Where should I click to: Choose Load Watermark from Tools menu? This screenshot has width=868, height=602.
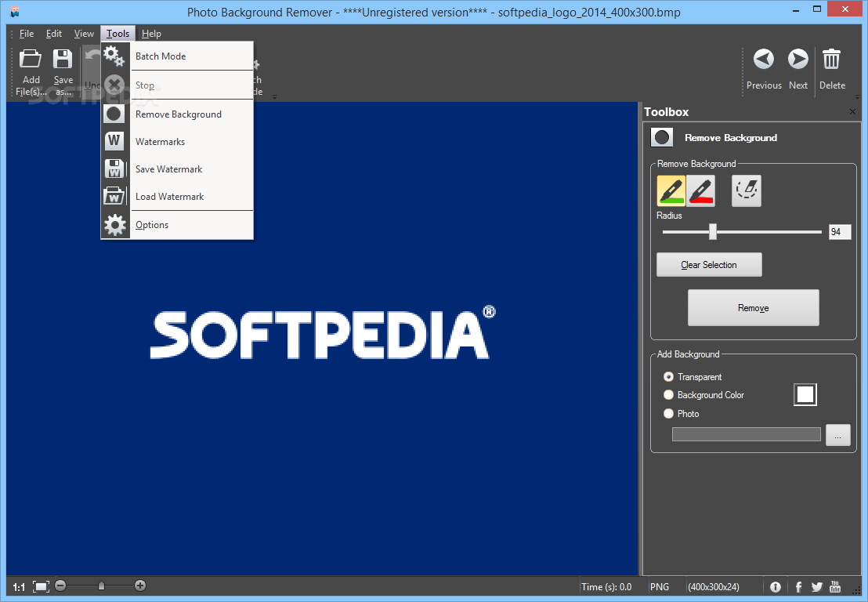(x=177, y=197)
